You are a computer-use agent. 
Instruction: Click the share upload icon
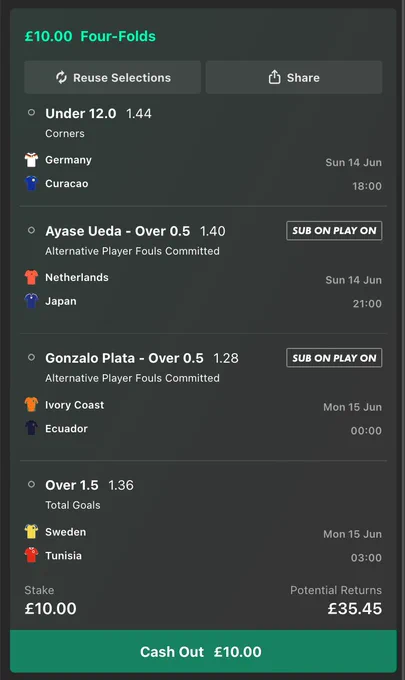pyautogui.click(x=274, y=77)
